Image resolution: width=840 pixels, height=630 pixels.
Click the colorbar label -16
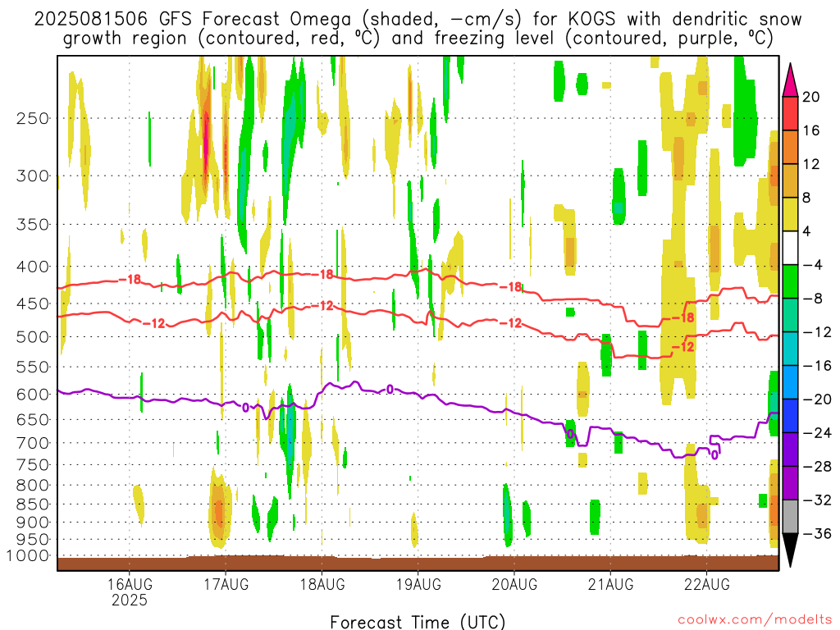click(x=817, y=366)
